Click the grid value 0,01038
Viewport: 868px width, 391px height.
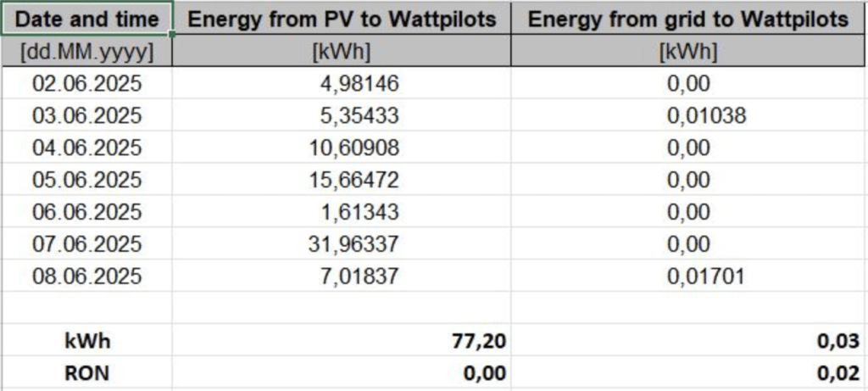click(x=706, y=115)
